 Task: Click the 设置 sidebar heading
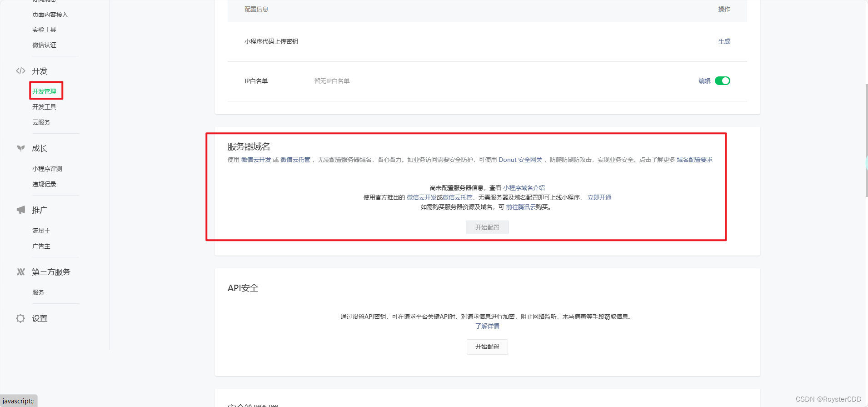pos(40,318)
